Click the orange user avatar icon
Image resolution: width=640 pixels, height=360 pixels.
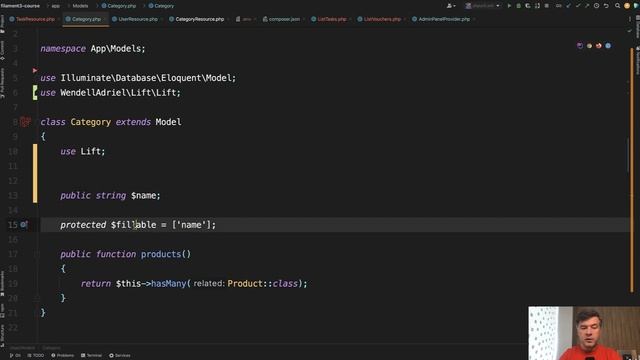[627, 6]
